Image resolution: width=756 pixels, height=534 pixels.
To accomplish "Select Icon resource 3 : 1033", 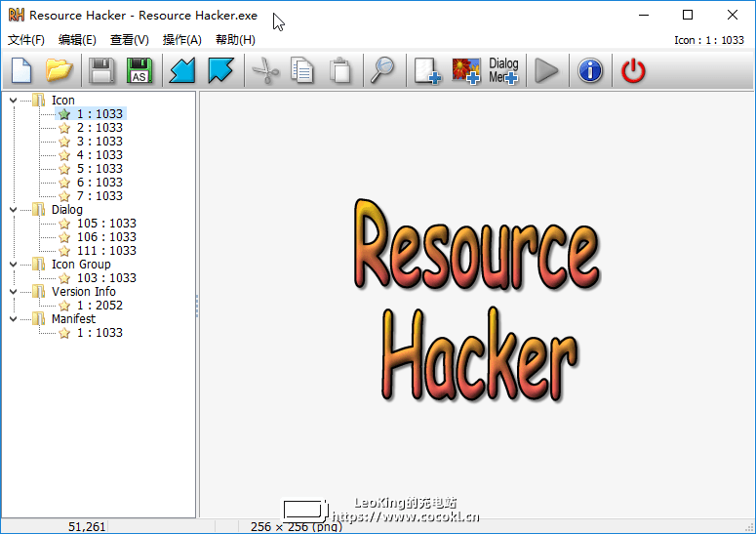I will [99, 142].
